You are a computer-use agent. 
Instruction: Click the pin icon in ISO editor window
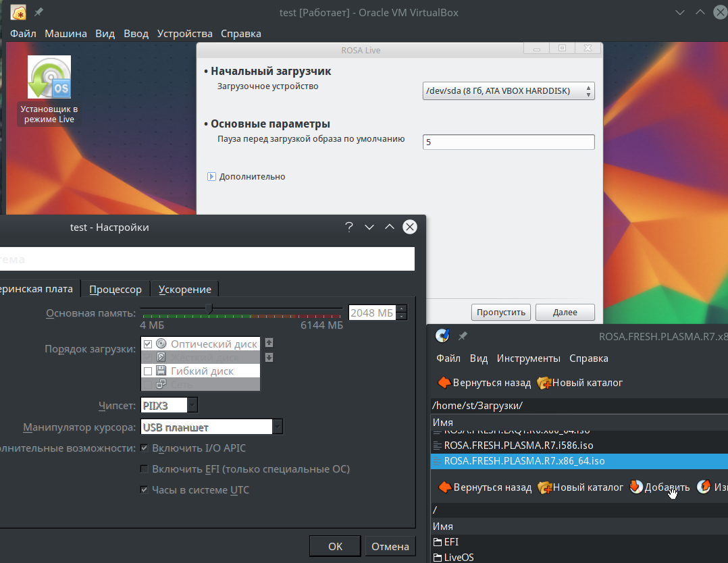[463, 336]
